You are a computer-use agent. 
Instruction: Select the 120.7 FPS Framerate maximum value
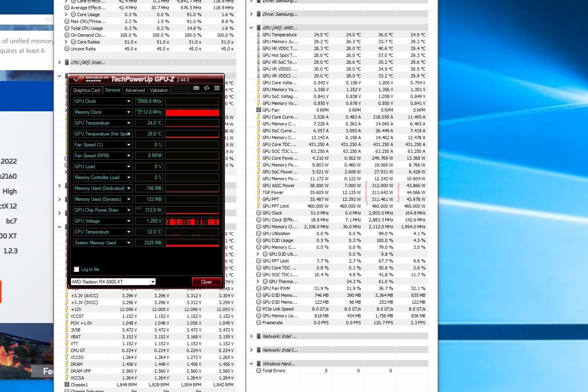point(383,323)
